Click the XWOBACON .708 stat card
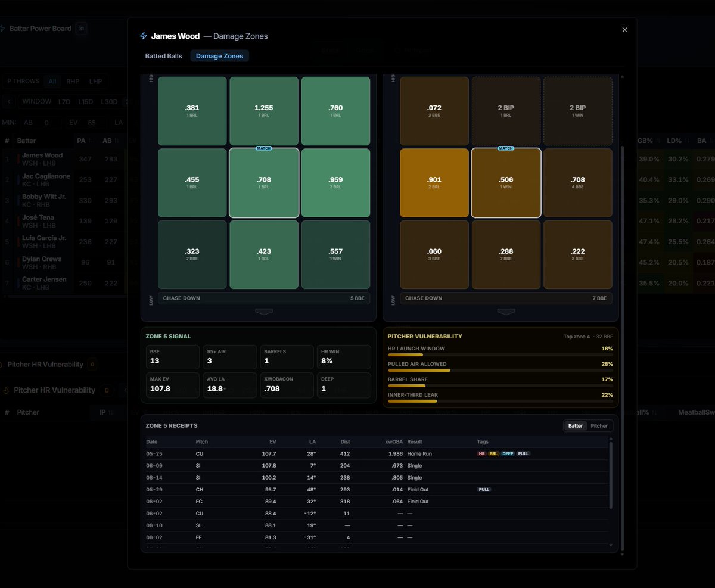Screen dimensions: 715x588 [288, 384]
